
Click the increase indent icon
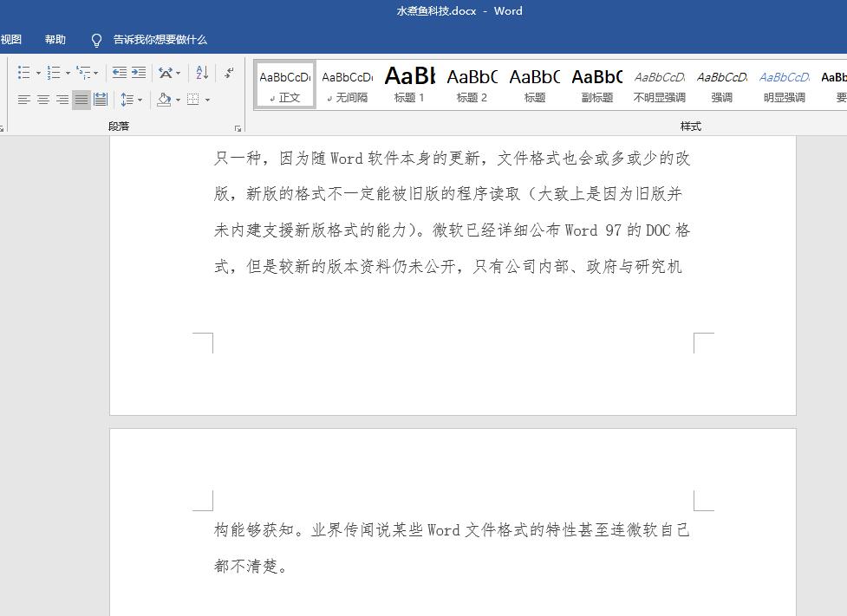[x=139, y=73]
